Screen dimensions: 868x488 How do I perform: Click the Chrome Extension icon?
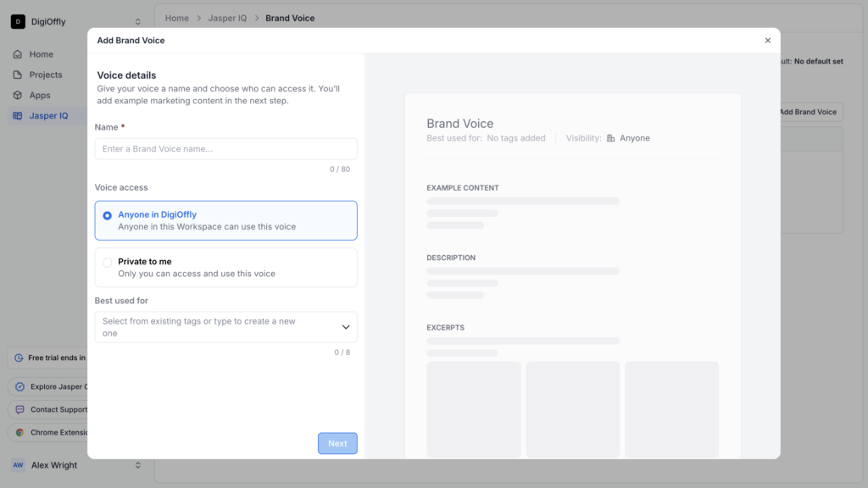pyautogui.click(x=18, y=431)
